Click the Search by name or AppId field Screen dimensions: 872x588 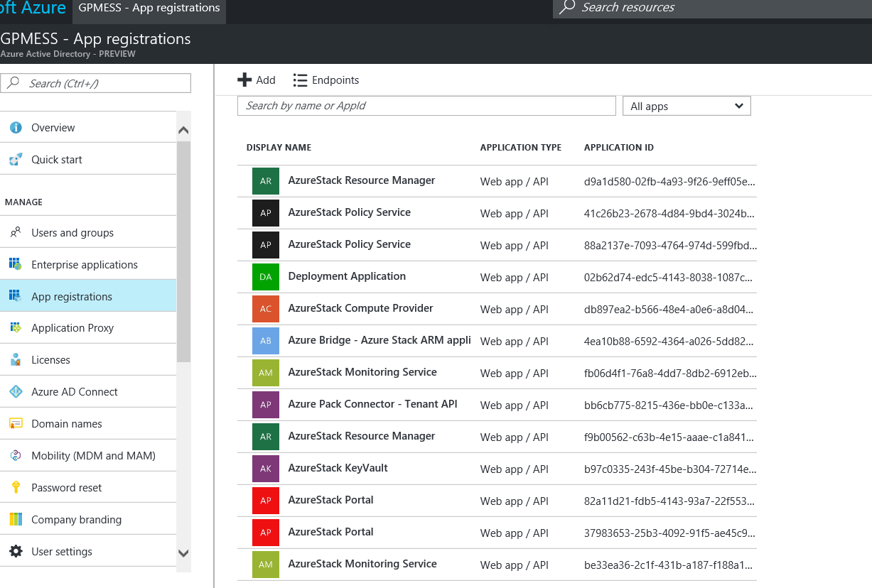point(426,106)
